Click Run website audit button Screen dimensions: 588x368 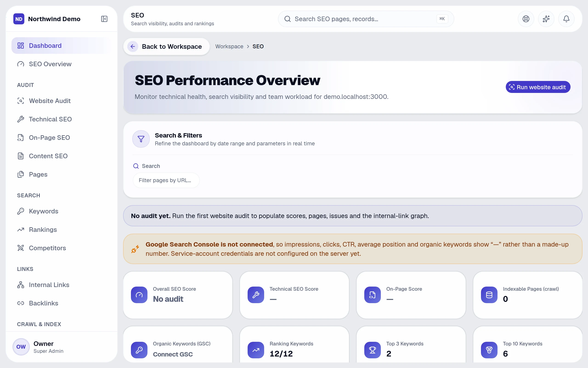tap(538, 87)
